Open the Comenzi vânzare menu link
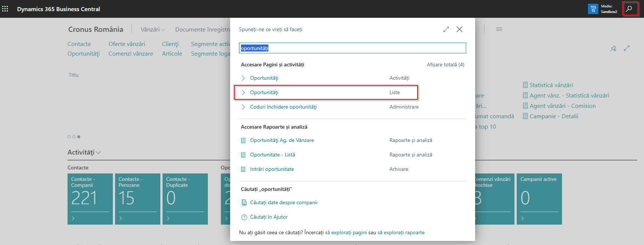This screenshot has width=644, height=245. pyautogui.click(x=131, y=54)
